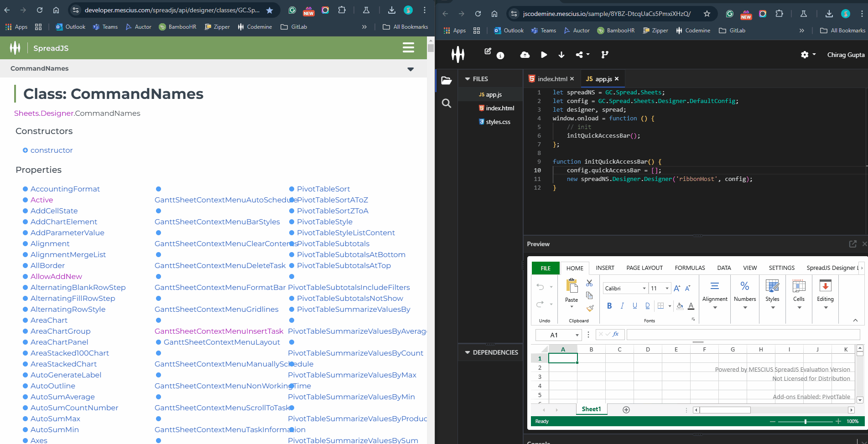Open the FILE ribbon tab
Image resolution: width=868 pixels, height=444 pixels.
tap(546, 268)
